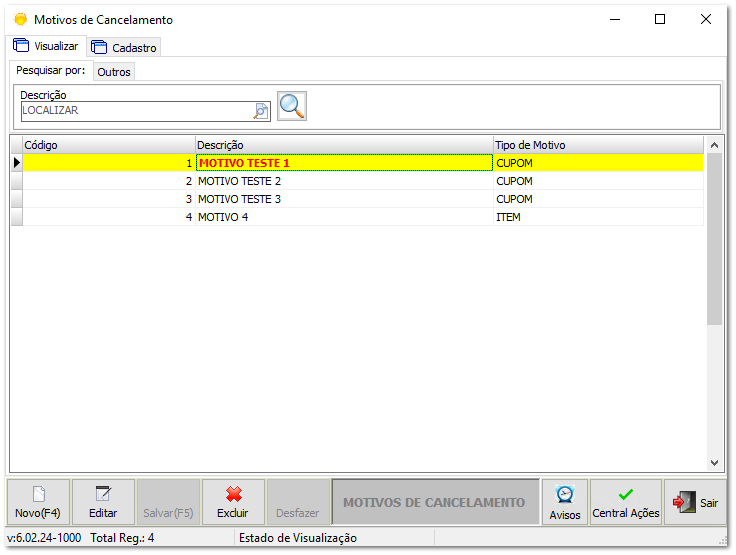
Task: Click code cell 4 in the grid
Action: coord(109,217)
